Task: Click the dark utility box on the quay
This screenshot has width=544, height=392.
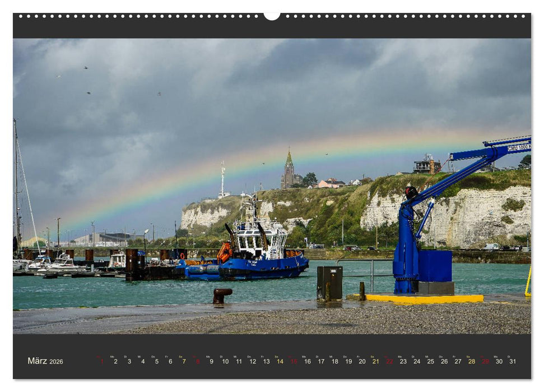Action: pyautogui.click(x=329, y=282)
